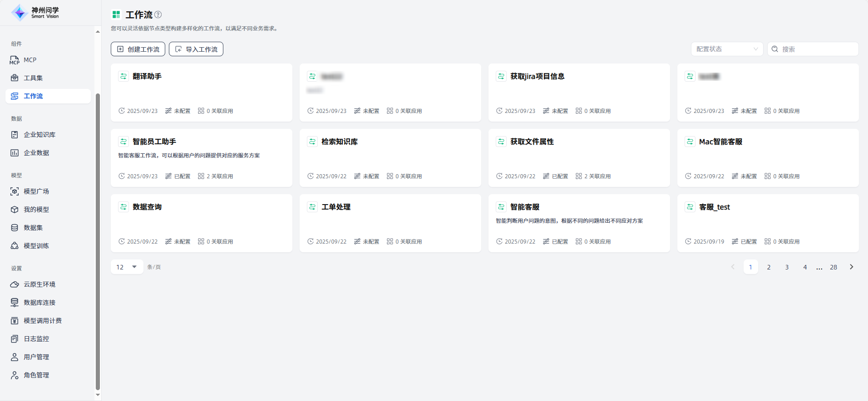
Task: Go to next page using right chevron
Action: [851, 267]
